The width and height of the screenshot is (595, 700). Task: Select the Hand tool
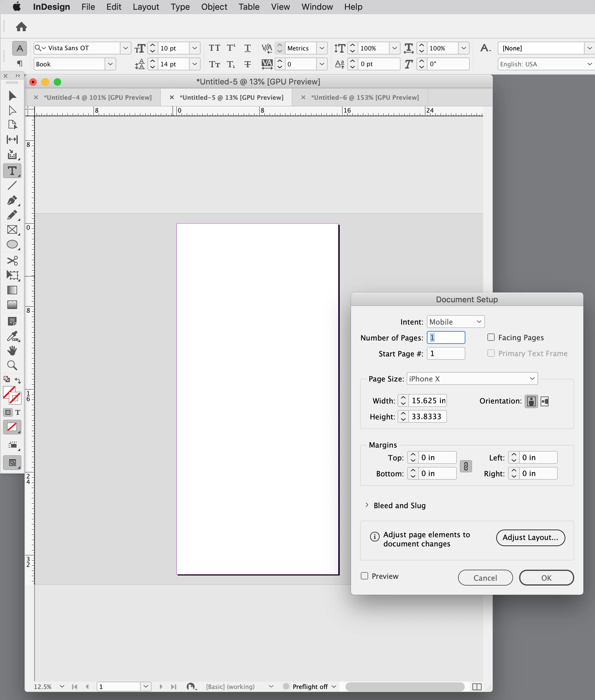12,351
